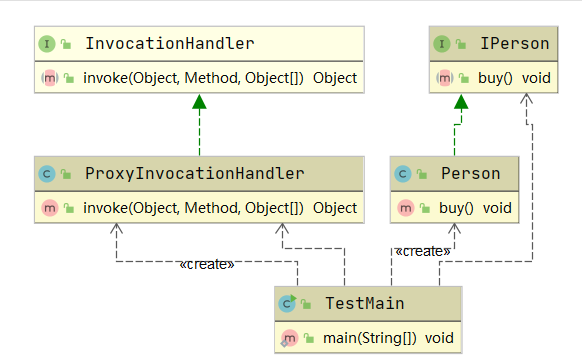Click the TestMain runnable class icon
The height and width of the screenshot is (364, 582).
tap(287, 304)
